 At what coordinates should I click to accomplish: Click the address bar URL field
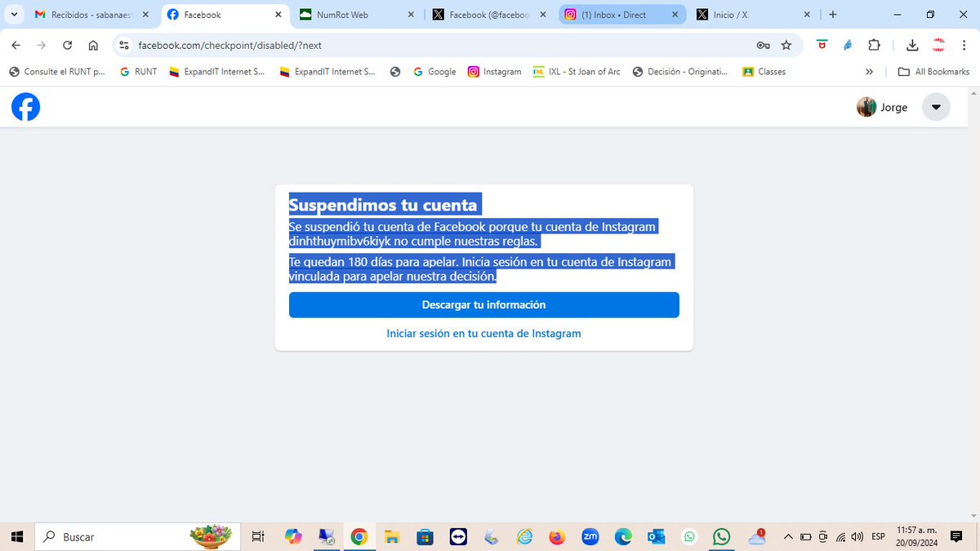click(x=441, y=46)
